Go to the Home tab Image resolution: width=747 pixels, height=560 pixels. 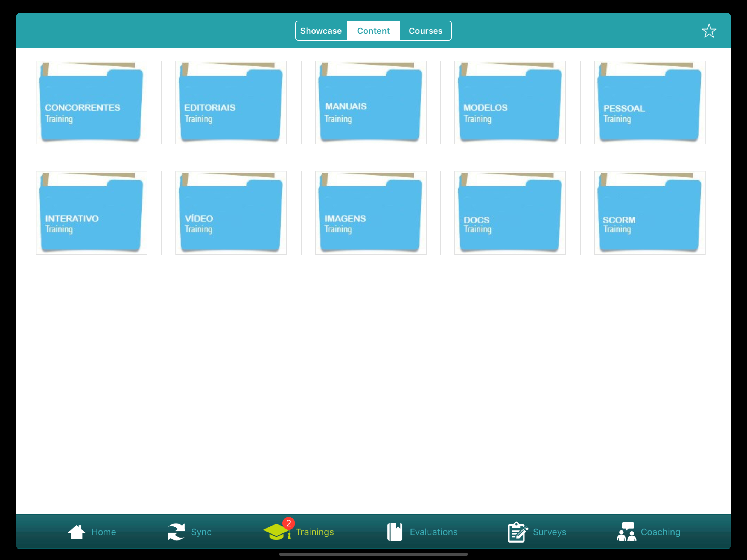tap(92, 532)
